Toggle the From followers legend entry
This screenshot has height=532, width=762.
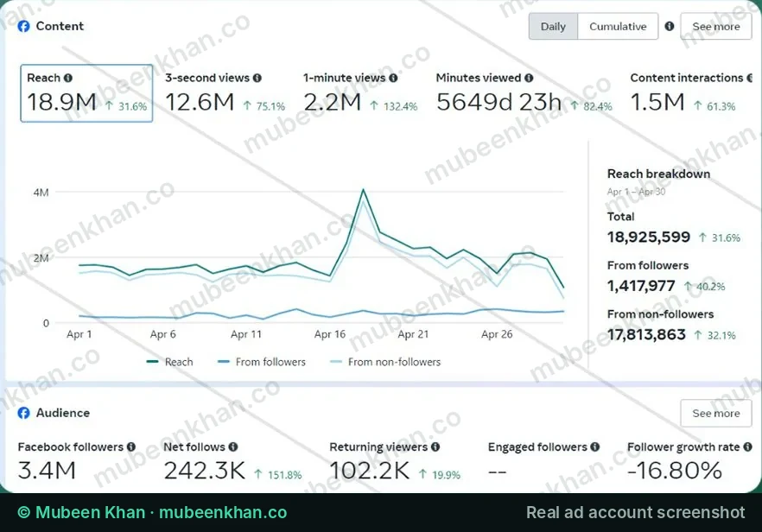click(262, 362)
